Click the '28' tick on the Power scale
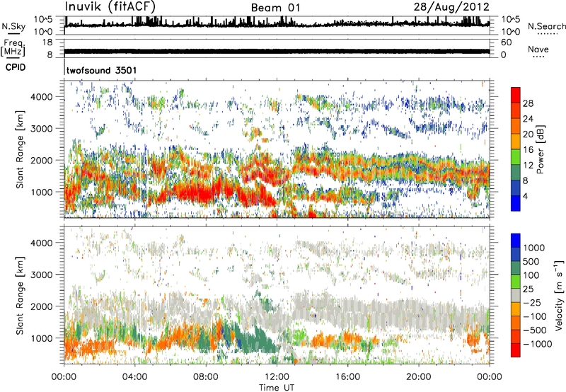The image size is (566, 392). pyautogui.click(x=528, y=103)
